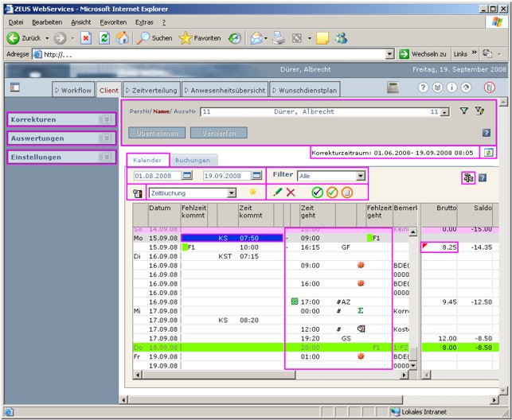Click the orange checkmark circle icon
This screenshot has width=512, height=420.
332,192
